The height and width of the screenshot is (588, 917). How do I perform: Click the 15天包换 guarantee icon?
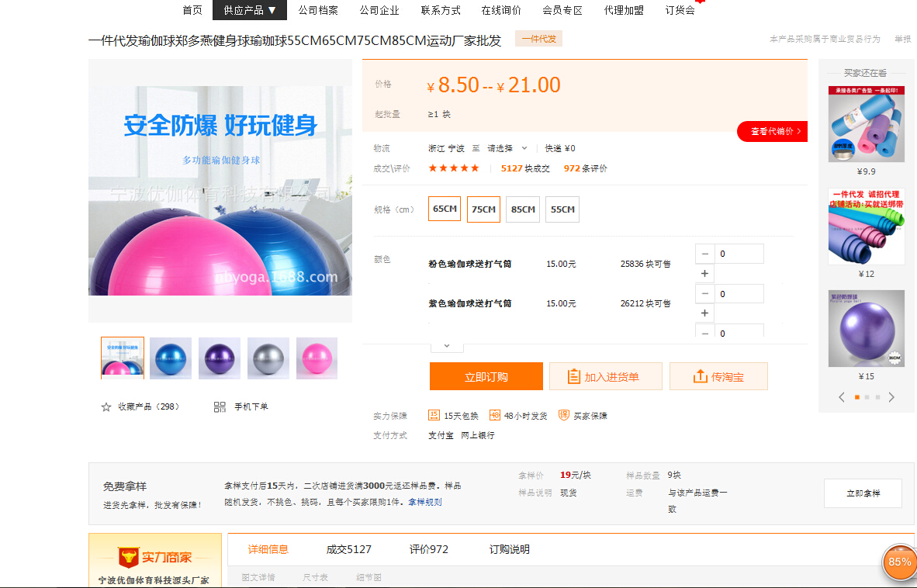(434, 415)
